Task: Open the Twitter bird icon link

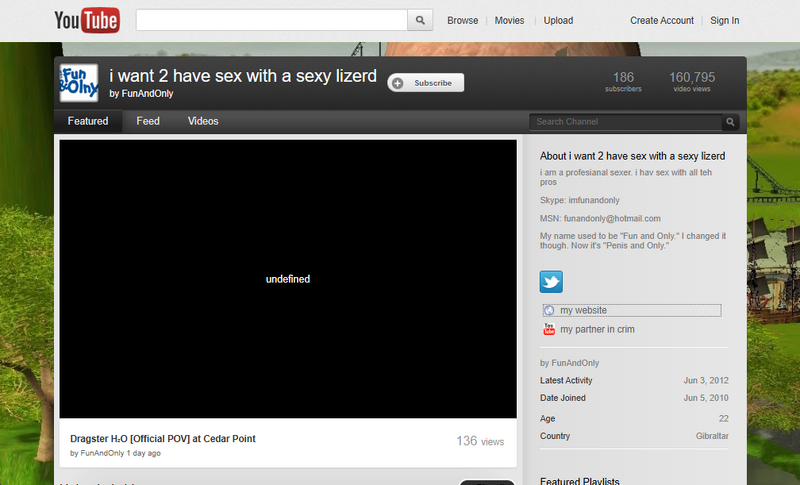Action: (551, 282)
